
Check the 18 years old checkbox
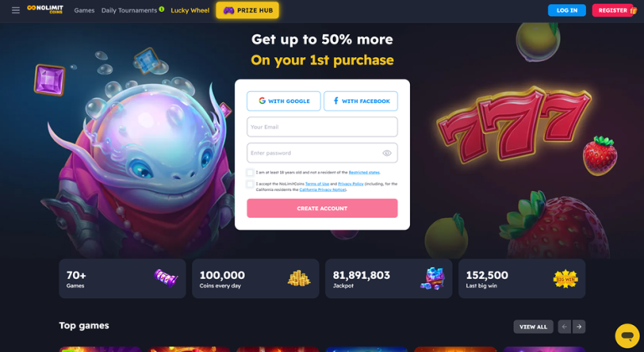pyautogui.click(x=250, y=172)
